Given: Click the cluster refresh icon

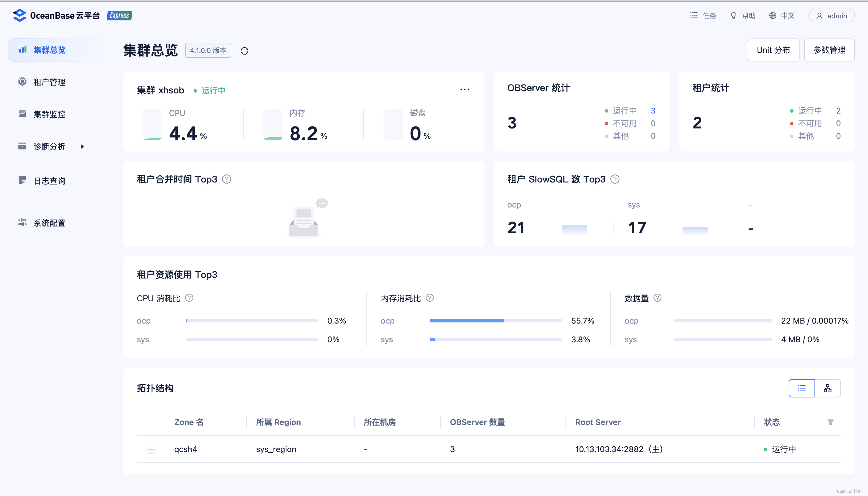Looking at the screenshot, I should click(x=244, y=51).
